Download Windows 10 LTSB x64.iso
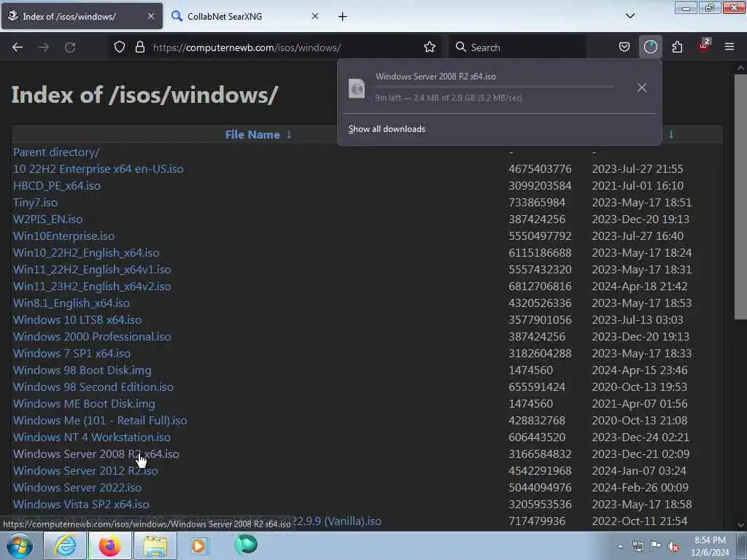Screen dimensions: 747x560 pos(77,319)
